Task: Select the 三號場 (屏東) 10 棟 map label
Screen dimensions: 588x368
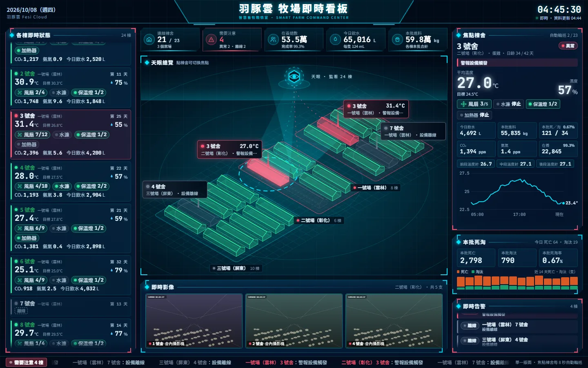Action: point(236,268)
